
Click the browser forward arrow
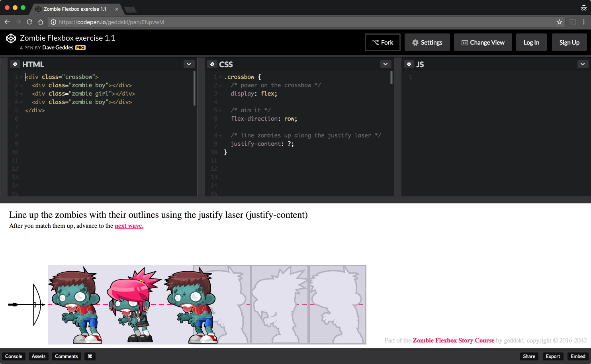18,22
